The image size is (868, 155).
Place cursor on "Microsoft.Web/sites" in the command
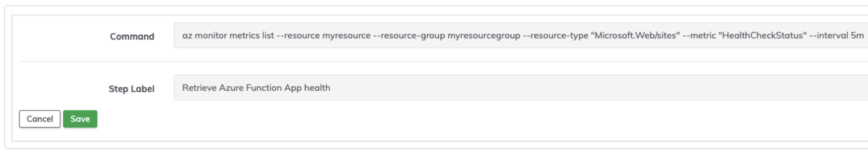(x=635, y=35)
